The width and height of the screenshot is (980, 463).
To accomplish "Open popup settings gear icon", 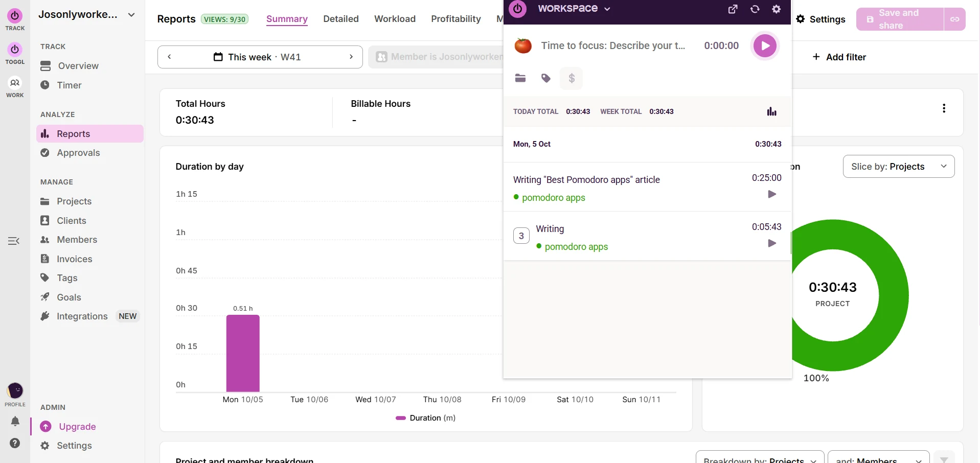I will 776,9.
